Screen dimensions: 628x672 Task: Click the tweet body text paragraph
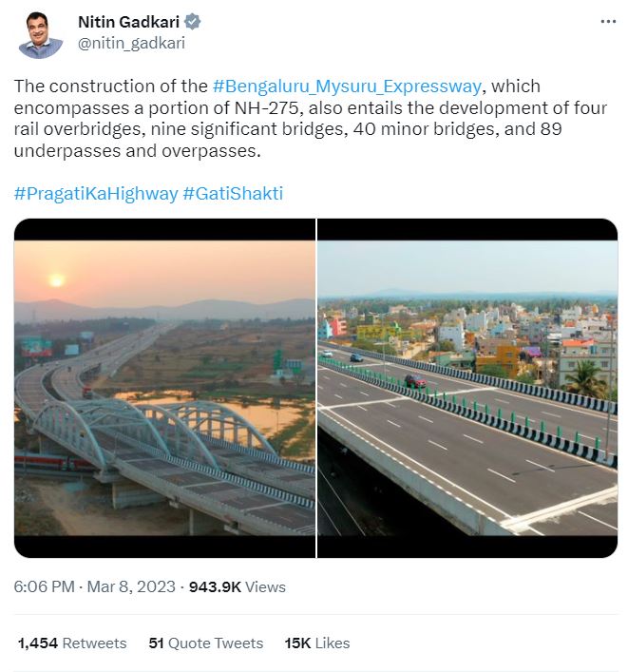click(310, 119)
